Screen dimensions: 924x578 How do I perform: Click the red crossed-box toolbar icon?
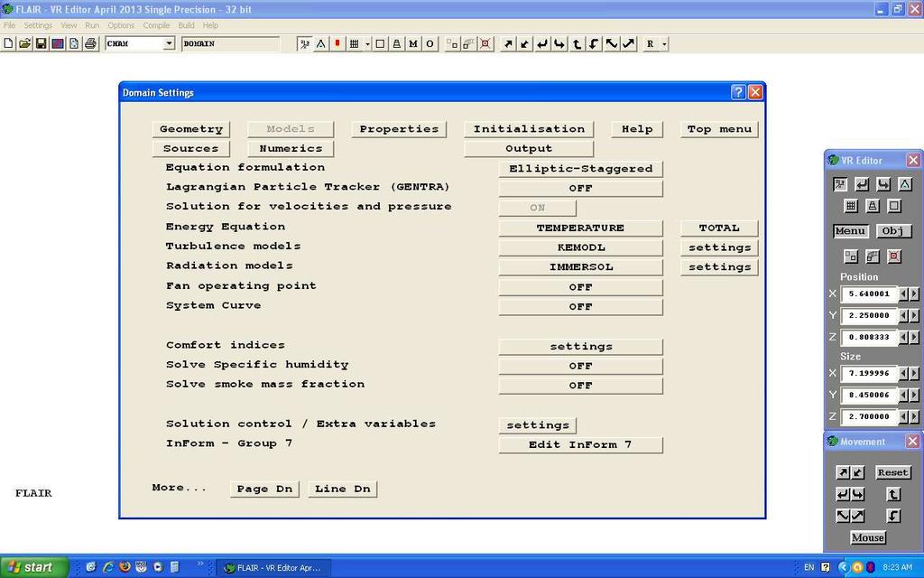[485, 43]
